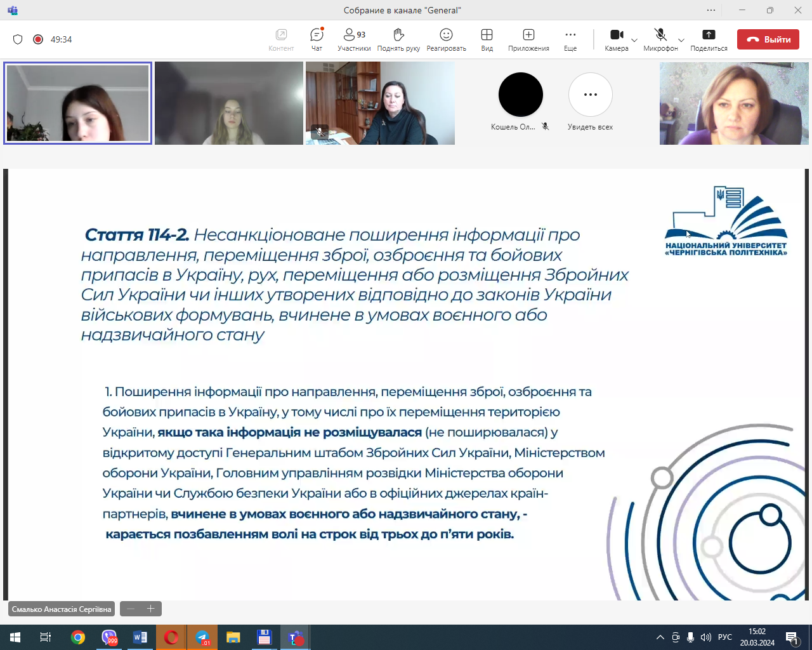
Task: Open Telegram from the taskbar
Action: click(x=202, y=637)
